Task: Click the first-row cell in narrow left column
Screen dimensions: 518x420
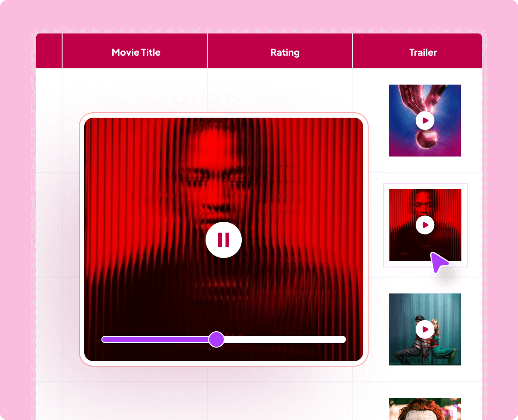Action: tap(49, 120)
